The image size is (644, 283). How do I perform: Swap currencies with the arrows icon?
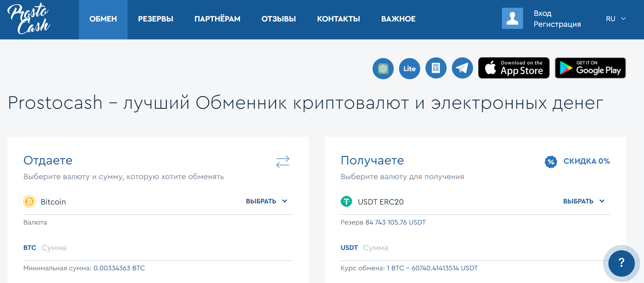point(283,162)
